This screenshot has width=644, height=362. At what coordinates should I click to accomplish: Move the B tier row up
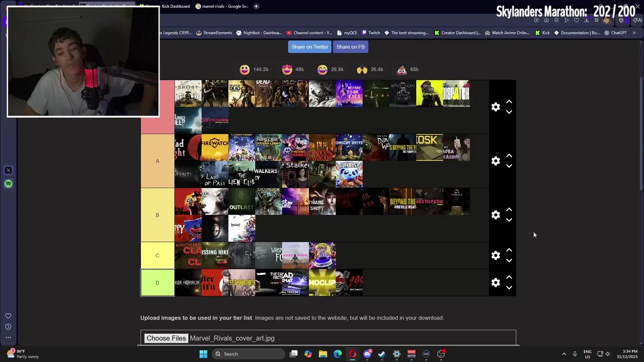[509, 209]
